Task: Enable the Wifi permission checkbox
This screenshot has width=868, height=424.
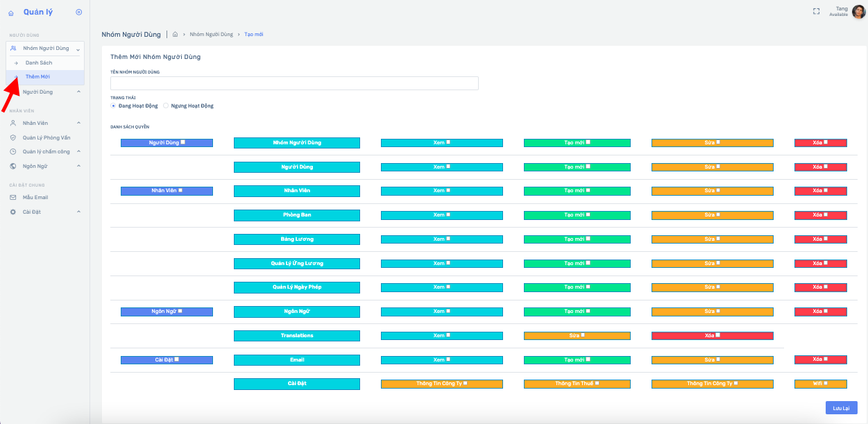Action: 826,383
